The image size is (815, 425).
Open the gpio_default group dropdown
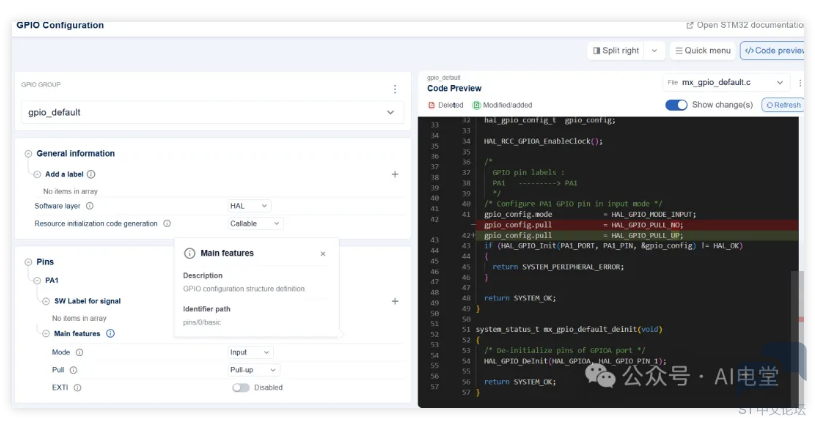210,113
